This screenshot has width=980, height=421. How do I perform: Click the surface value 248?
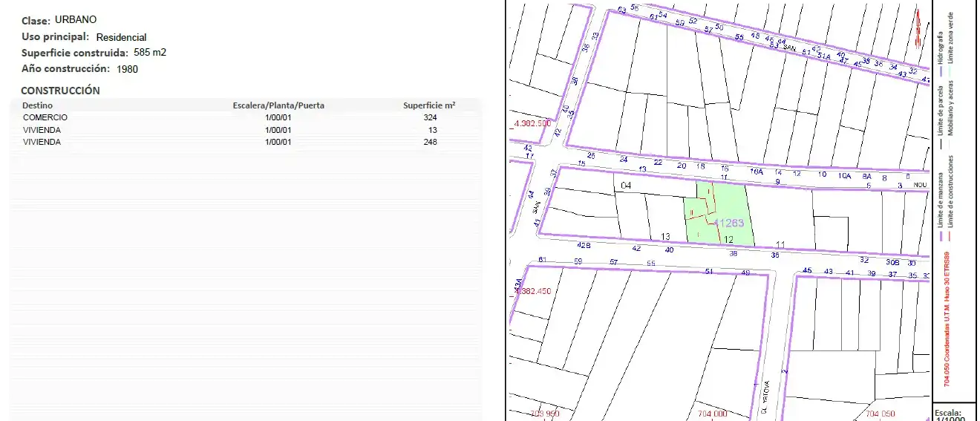click(430, 142)
